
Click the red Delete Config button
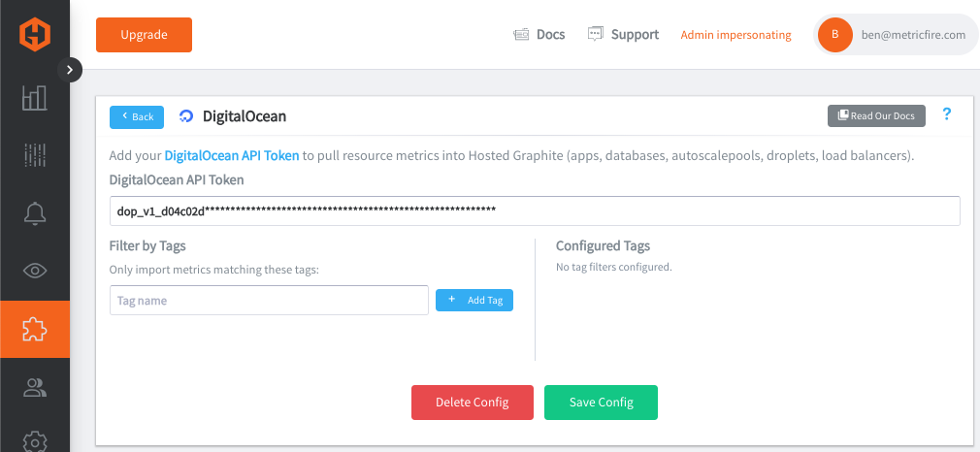pos(473,402)
